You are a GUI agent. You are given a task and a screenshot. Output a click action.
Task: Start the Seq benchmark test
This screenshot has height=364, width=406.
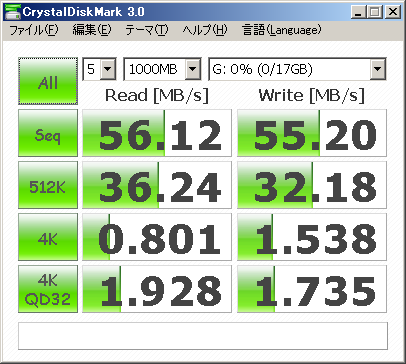pos(48,133)
